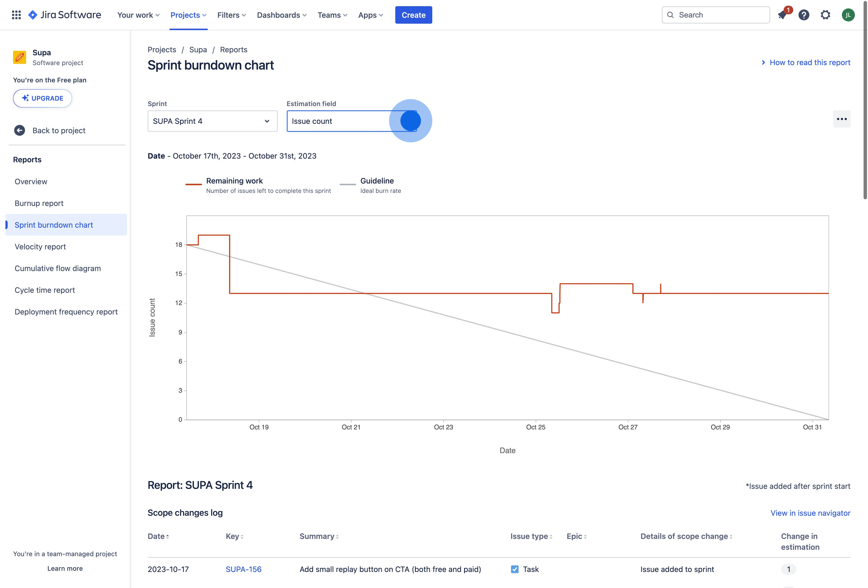Click the Supa project avatar icon
The width and height of the screenshot is (868, 588).
tap(19, 57)
